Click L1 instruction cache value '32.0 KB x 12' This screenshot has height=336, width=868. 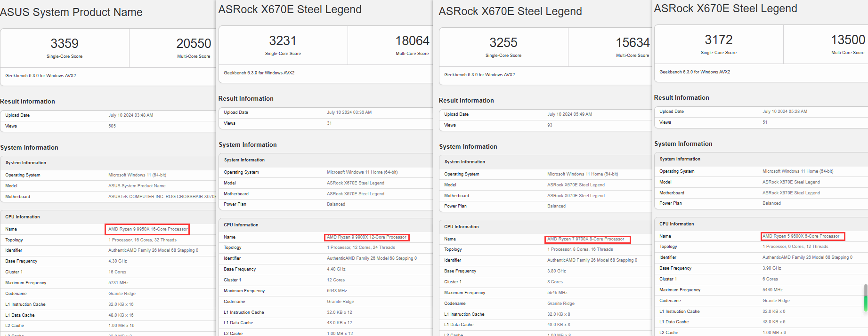coord(340,312)
